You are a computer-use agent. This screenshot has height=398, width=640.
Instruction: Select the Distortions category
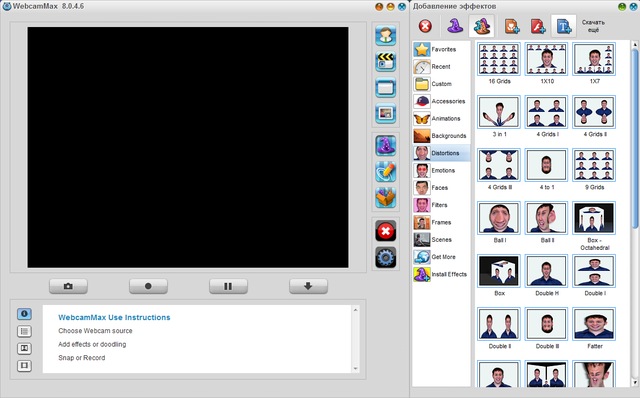coord(441,153)
